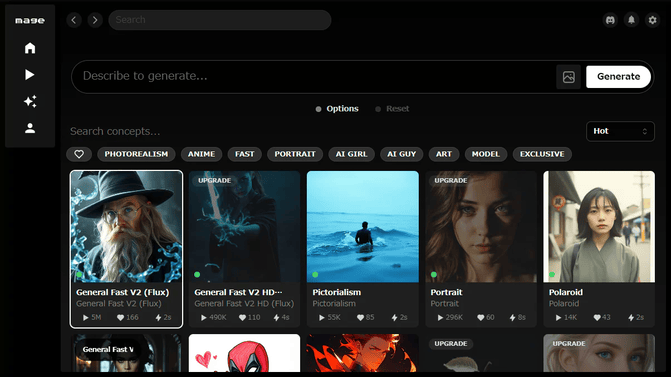This screenshot has width=671, height=377.
Task: Click the heart on Polaroid card
Action: coord(597,318)
